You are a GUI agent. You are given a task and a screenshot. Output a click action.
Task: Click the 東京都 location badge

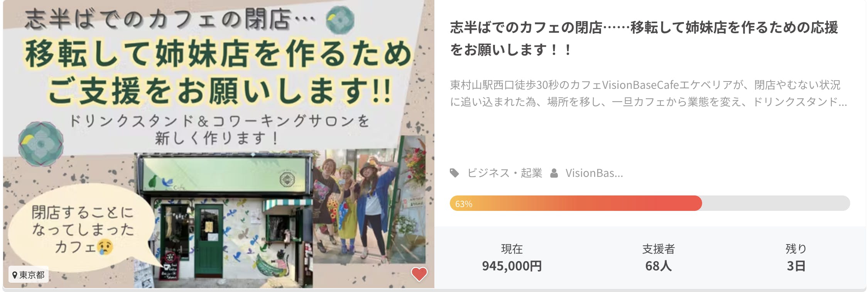click(29, 275)
